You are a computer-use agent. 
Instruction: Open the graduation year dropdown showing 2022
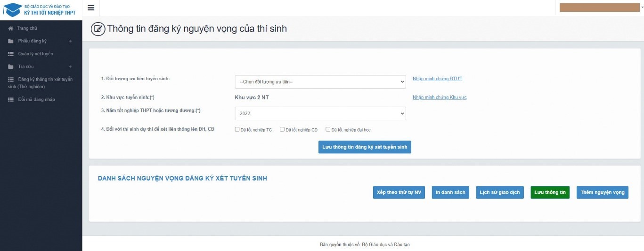(320, 113)
